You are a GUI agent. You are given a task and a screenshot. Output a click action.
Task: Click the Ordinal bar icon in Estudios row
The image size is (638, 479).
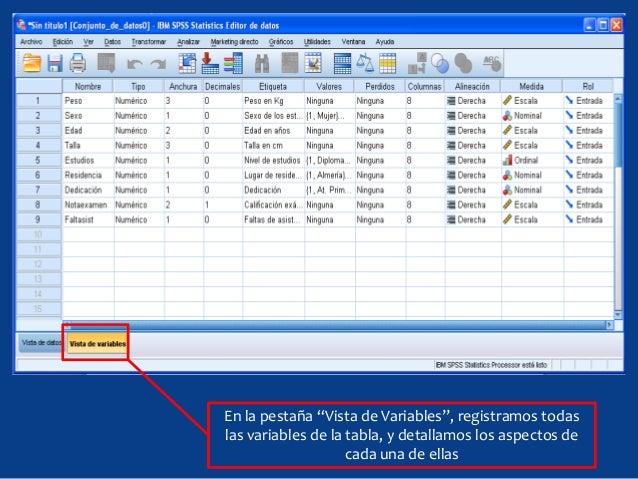coord(507,160)
